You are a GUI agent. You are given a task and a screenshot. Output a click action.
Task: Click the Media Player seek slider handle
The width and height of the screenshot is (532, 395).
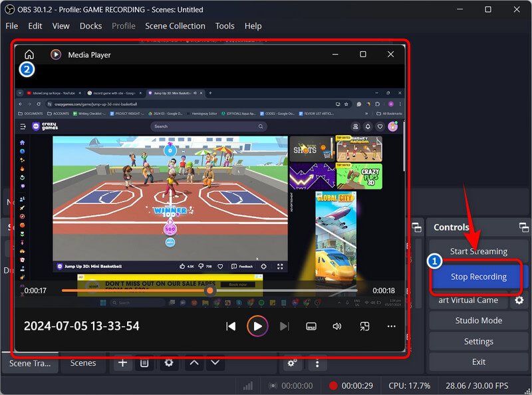[x=210, y=291]
